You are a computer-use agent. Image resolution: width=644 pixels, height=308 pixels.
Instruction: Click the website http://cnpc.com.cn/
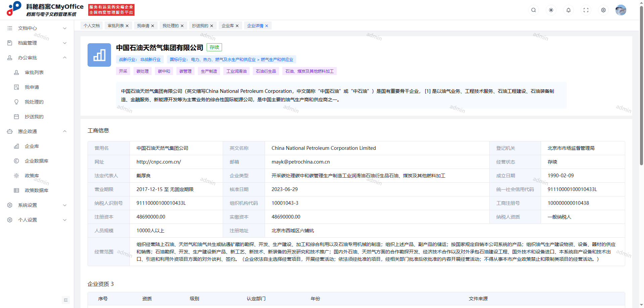[159, 162]
